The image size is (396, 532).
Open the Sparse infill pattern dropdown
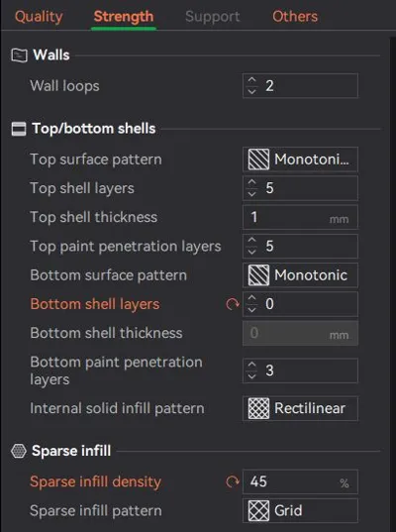pyautogui.click(x=300, y=510)
